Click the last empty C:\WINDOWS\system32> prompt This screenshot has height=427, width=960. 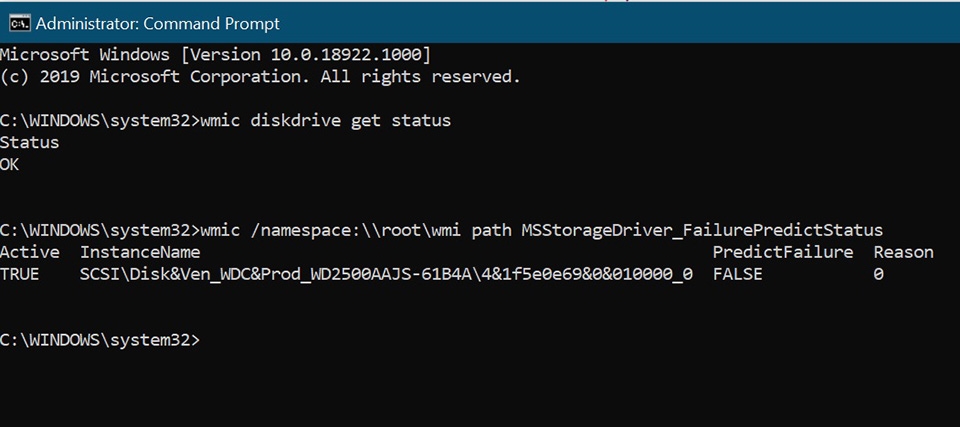[x=100, y=340]
